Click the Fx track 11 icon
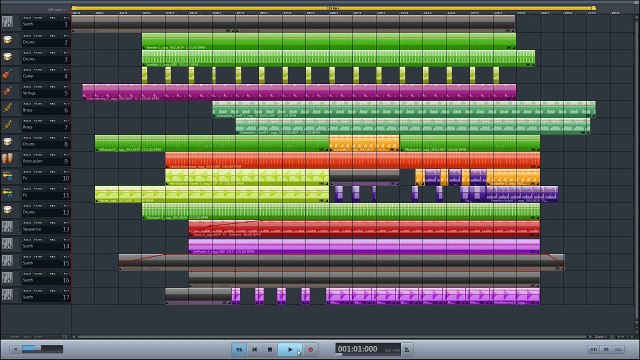 (x=7, y=193)
